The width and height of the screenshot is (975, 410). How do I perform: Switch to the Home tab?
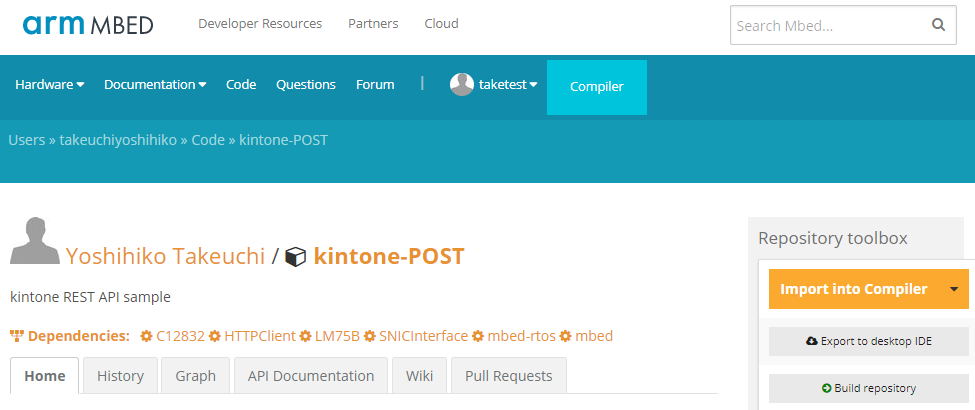(x=45, y=376)
